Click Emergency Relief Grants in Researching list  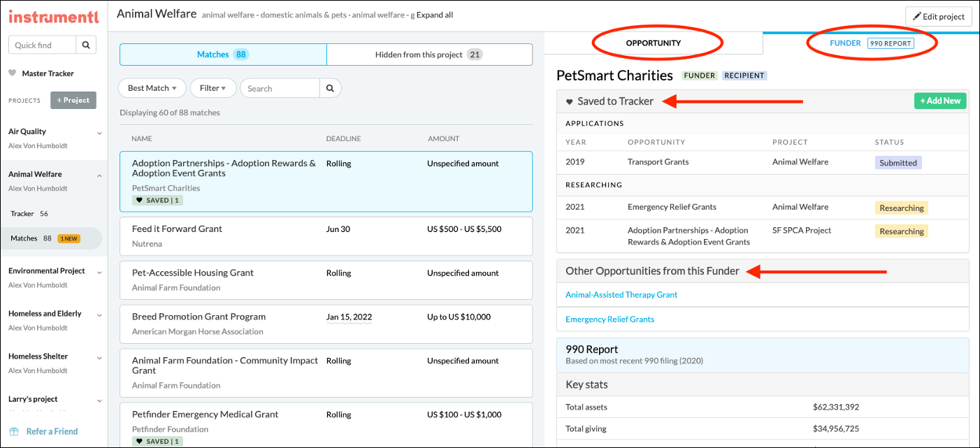pyautogui.click(x=672, y=207)
